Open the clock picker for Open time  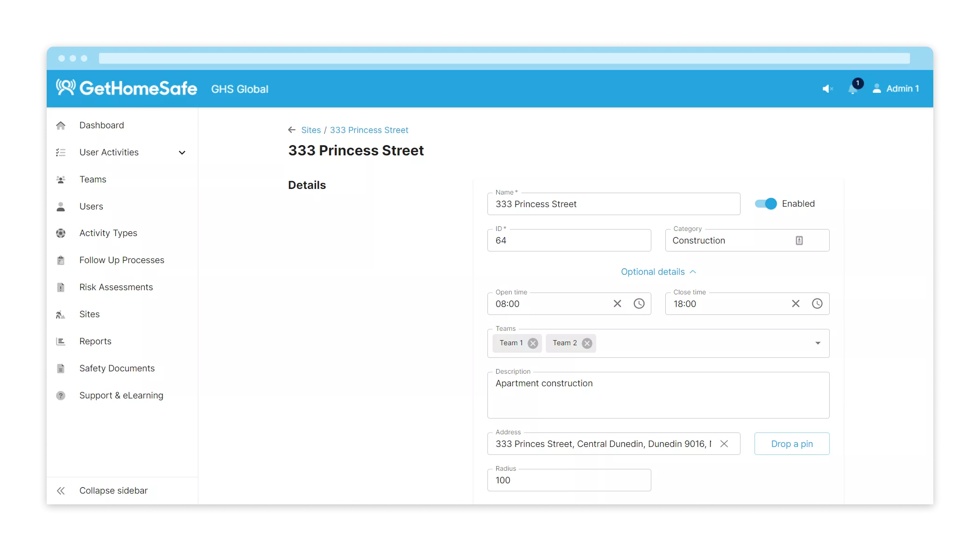point(639,304)
